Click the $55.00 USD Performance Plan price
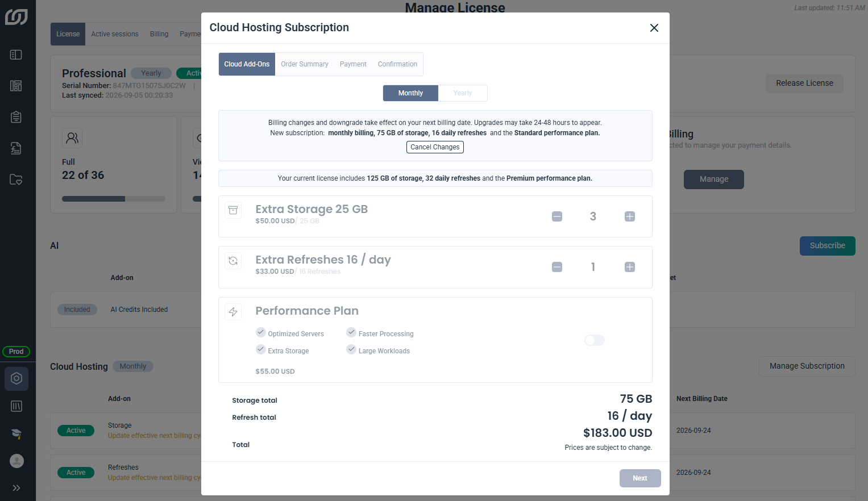The height and width of the screenshot is (501, 868). [275, 371]
